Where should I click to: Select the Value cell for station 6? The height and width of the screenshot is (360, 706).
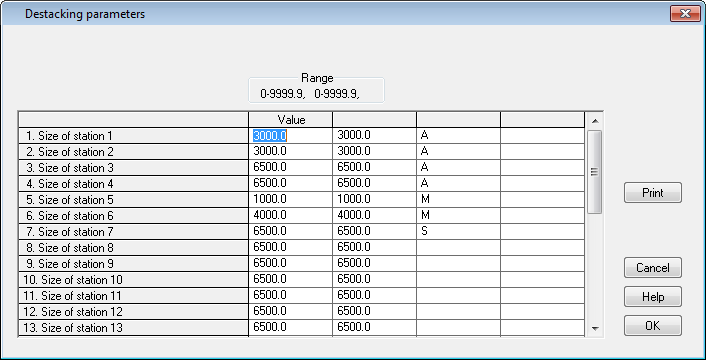[x=290, y=216]
